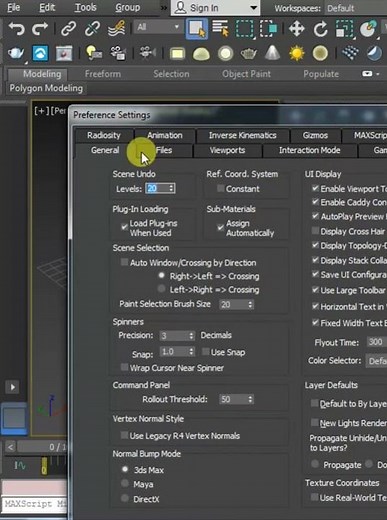This screenshot has height=520, width=387.
Task: Click the Scene Undo Levels input field
Action: pos(157,188)
